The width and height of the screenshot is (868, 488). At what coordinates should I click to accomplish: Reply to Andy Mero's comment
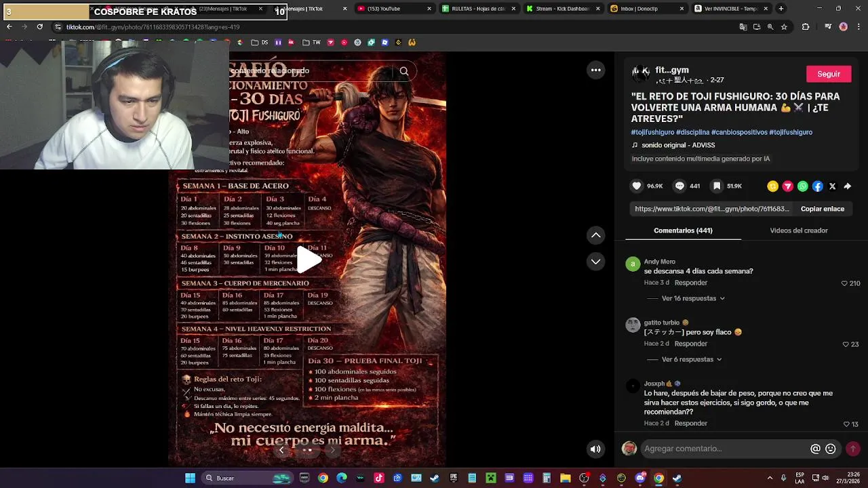coord(691,283)
